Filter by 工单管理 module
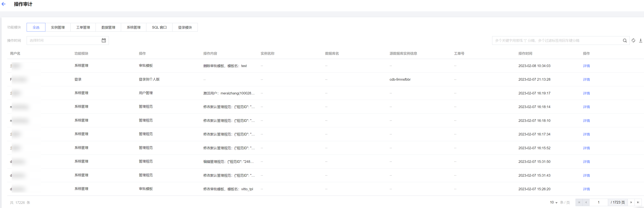Viewport: 644px width, 208px height. (x=83, y=27)
